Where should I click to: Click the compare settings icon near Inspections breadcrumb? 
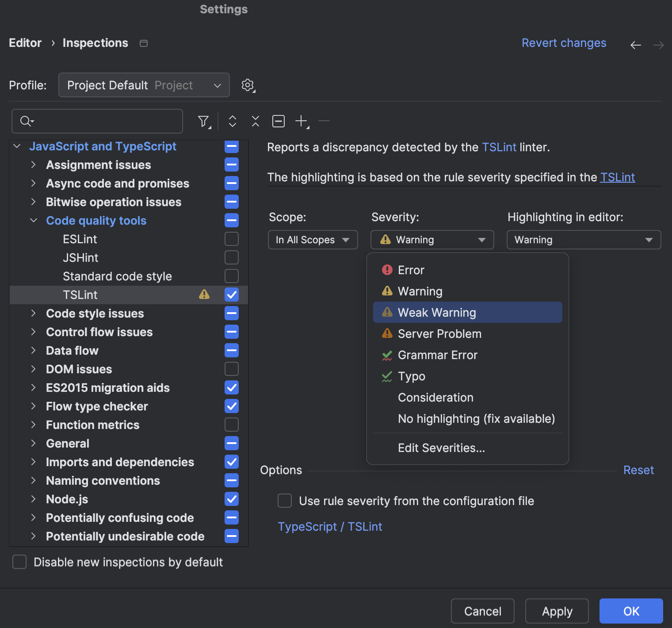click(x=143, y=43)
